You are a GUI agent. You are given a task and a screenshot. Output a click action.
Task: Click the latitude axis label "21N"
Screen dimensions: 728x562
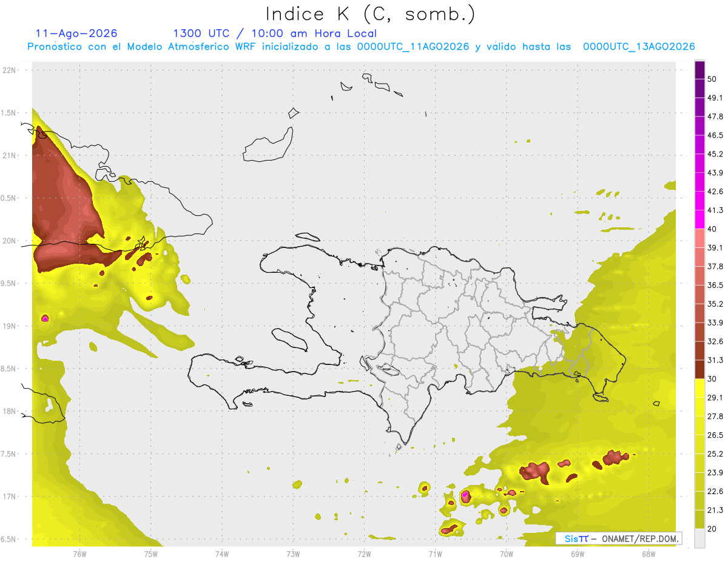pos(10,156)
